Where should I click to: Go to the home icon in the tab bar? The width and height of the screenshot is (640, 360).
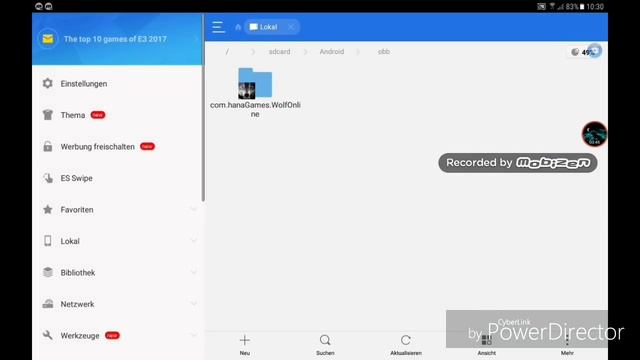(238, 27)
